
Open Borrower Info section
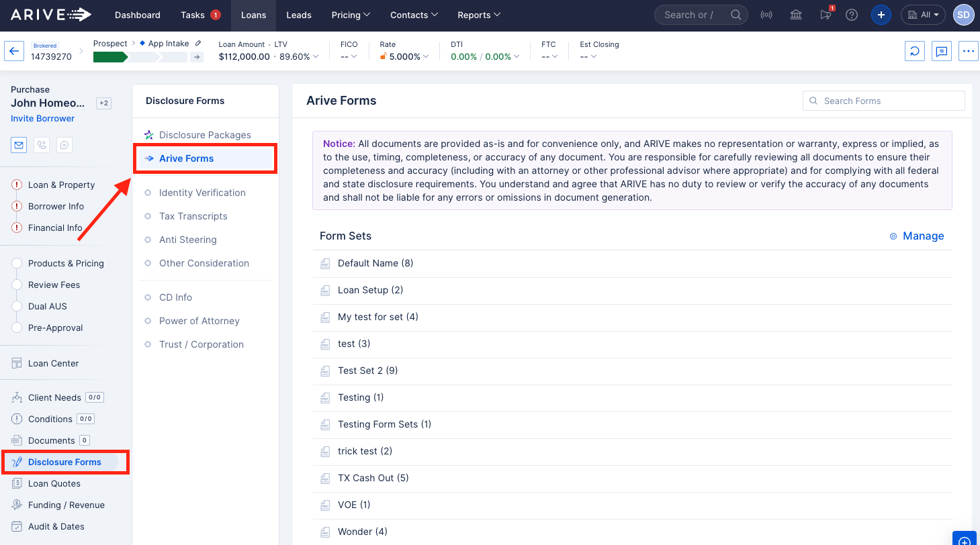point(56,206)
